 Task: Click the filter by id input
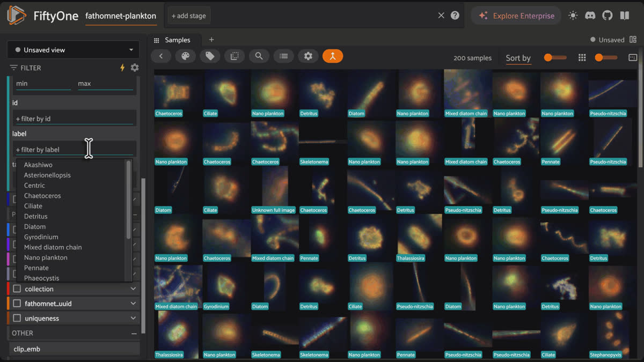tap(74, 119)
